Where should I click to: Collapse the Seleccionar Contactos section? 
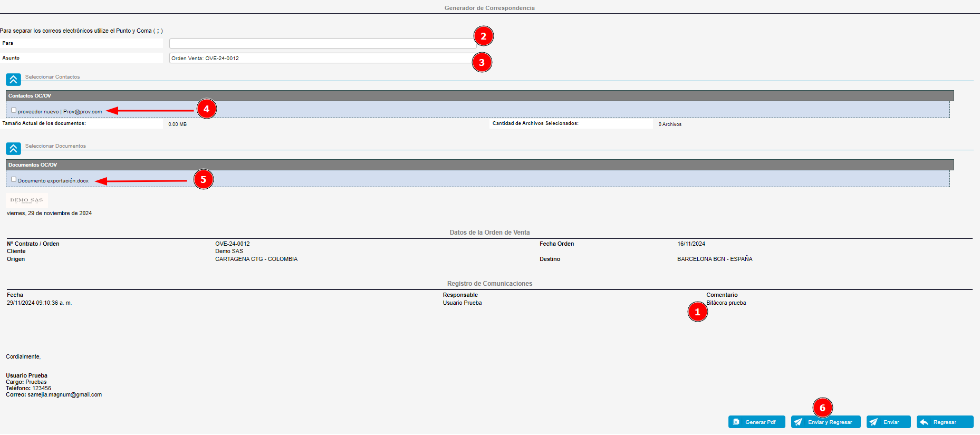tap(13, 80)
